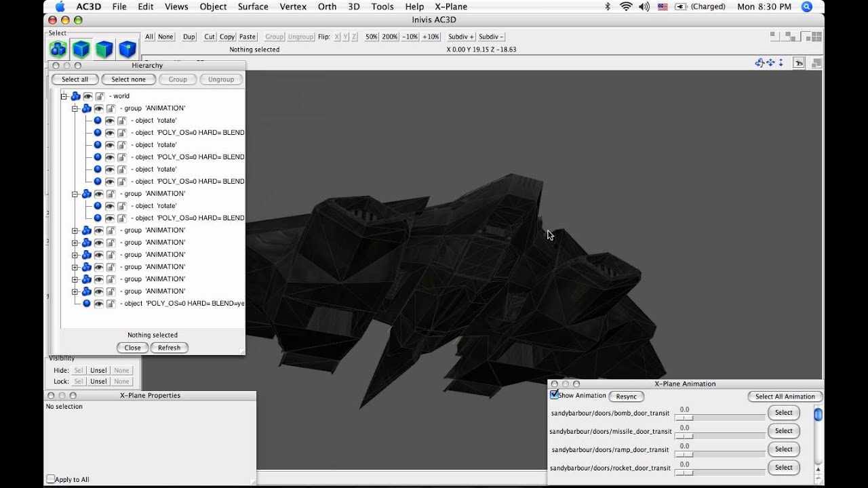Image resolution: width=868 pixels, height=488 pixels.
Task: Toggle lock on bottom 'BLEND=ye' object row
Action: pos(111,304)
